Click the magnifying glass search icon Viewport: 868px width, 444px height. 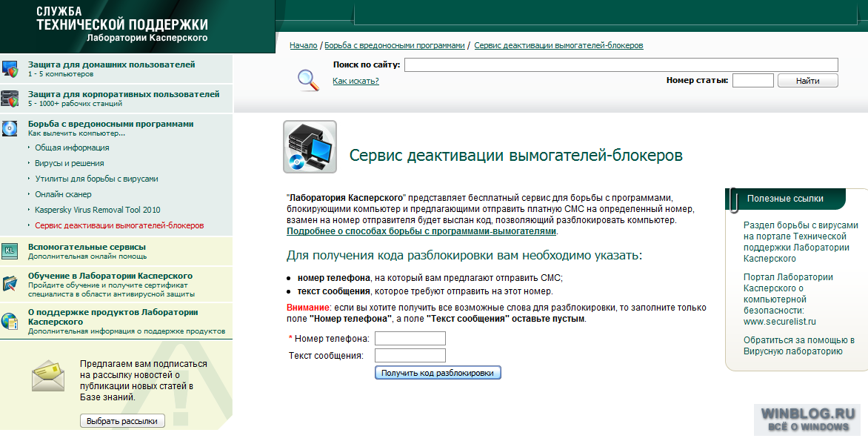click(x=308, y=80)
